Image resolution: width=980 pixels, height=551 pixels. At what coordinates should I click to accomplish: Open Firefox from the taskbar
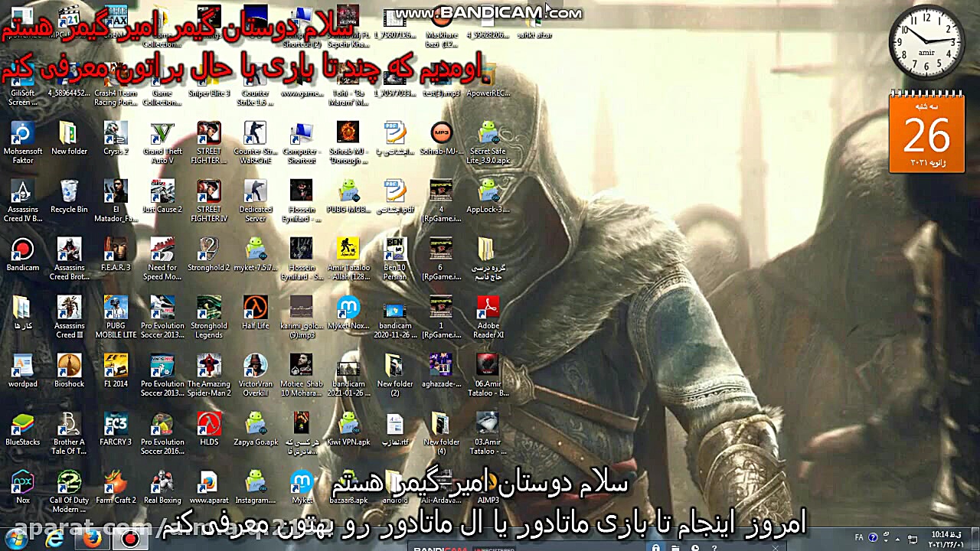tap(93, 540)
